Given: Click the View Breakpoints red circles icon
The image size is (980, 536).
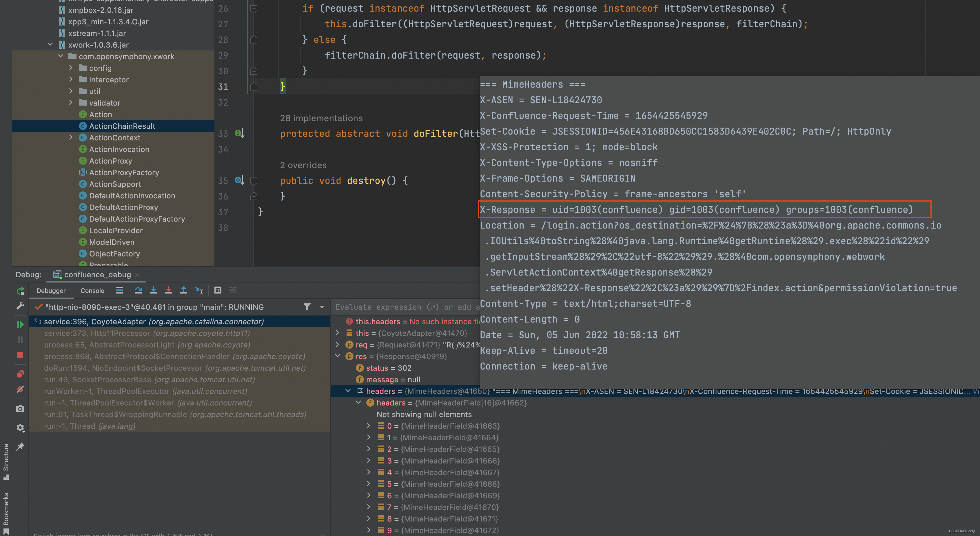Looking at the screenshot, I should pyautogui.click(x=21, y=374).
